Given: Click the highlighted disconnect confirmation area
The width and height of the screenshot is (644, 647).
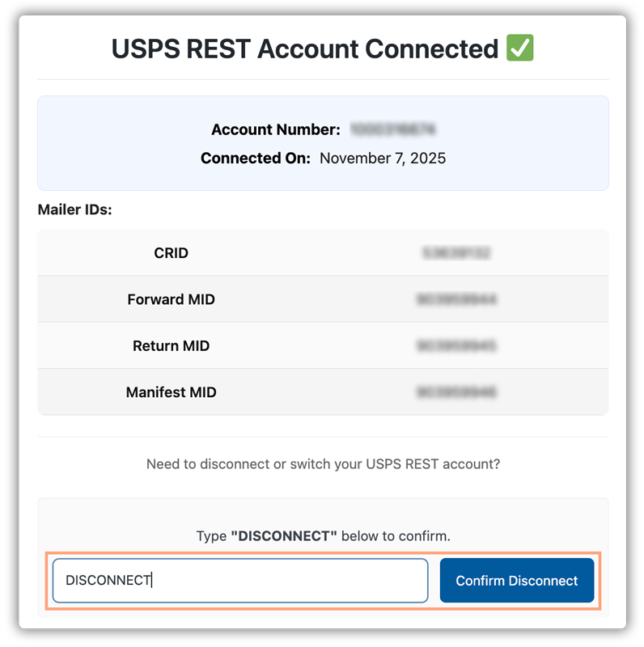Looking at the screenshot, I should [x=322, y=580].
